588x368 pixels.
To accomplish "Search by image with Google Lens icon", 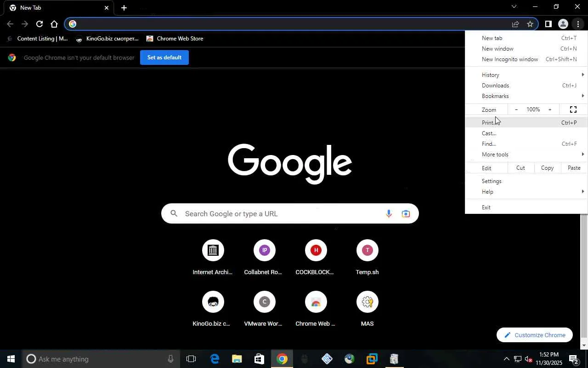I will (x=406, y=213).
